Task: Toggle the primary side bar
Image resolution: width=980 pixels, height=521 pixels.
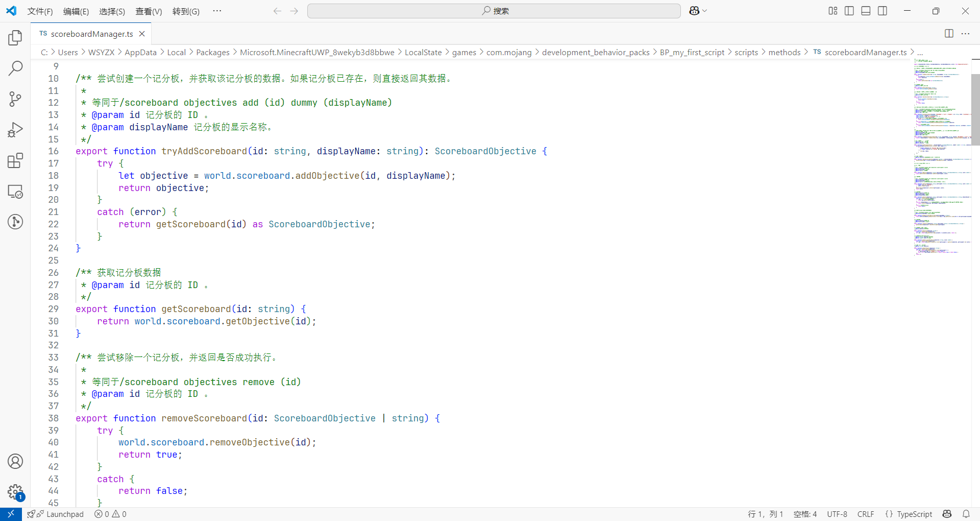Action: [849, 11]
